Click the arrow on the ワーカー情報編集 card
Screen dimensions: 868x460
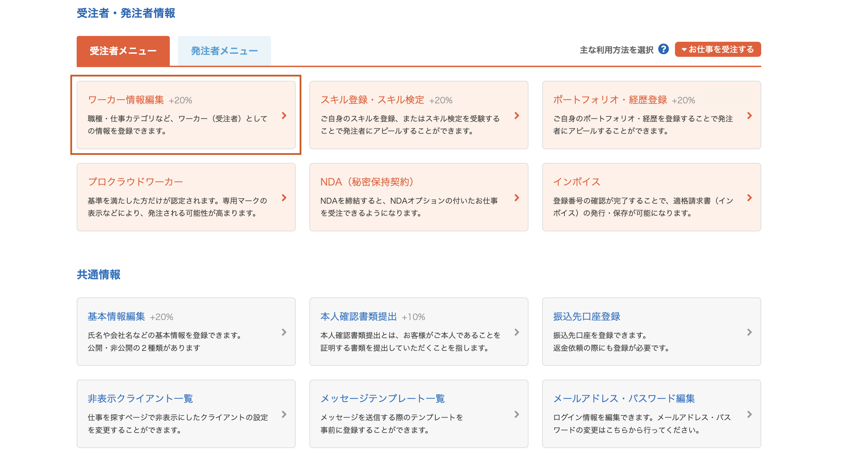(x=284, y=116)
